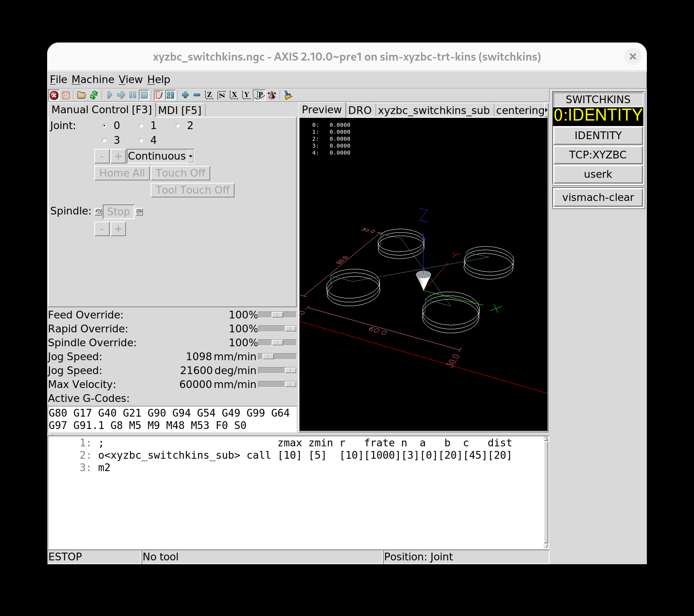The height and width of the screenshot is (616, 694).
Task: Adjust the mm/min Jog Speed slider
Action: [x=277, y=357]
